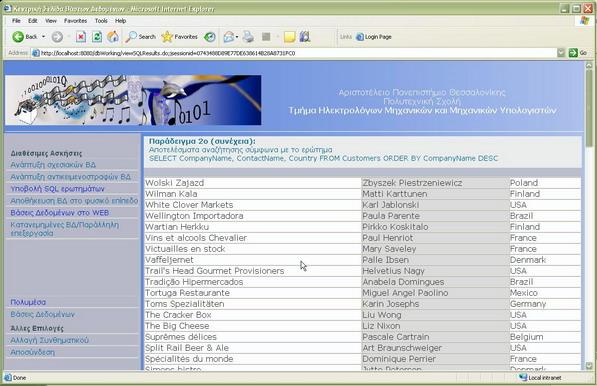The image size is (597, 386).
Task: Click the Go button next to address bar
Action: pos(578,53)
